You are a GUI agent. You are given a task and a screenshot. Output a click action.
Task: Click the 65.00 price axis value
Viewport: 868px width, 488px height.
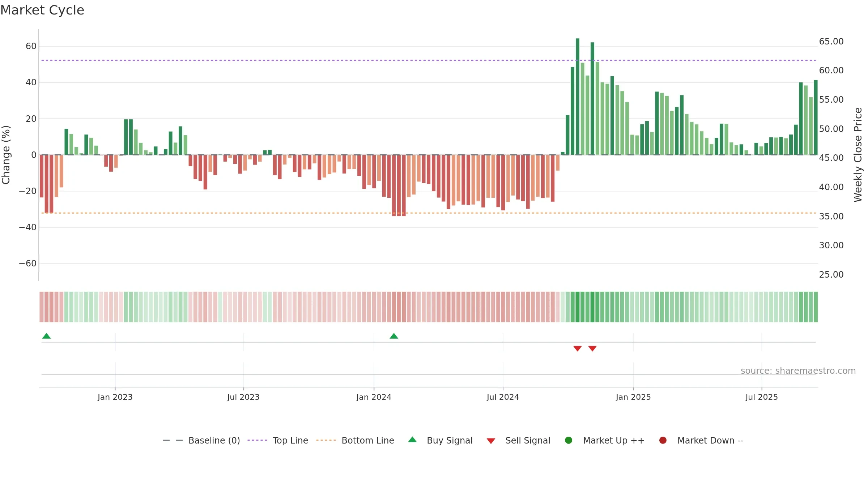point(831,42)
